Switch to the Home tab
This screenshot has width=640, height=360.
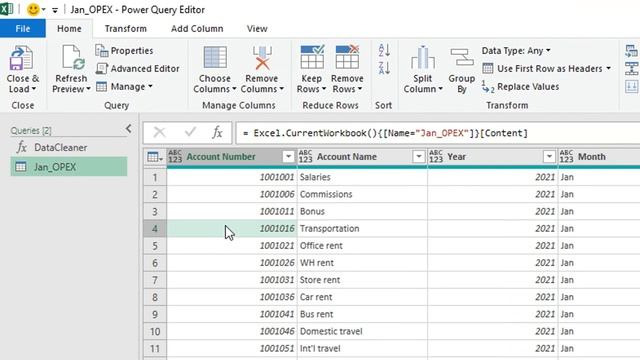[69, 29]
